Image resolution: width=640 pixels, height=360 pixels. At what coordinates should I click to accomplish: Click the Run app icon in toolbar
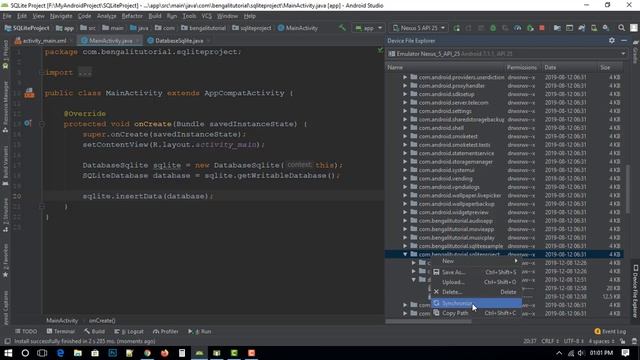[456, 28]
